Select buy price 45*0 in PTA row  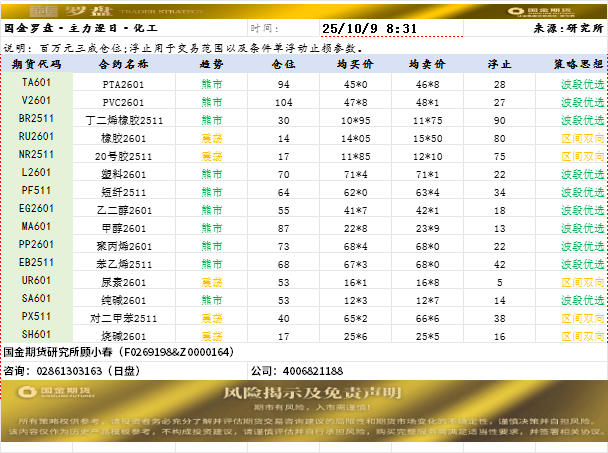point(356,84)
